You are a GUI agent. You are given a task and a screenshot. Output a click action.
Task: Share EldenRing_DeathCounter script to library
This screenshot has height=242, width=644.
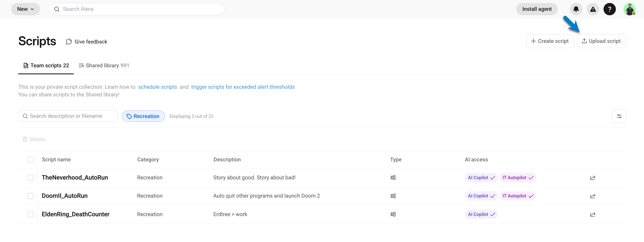(x=593, y=214)
